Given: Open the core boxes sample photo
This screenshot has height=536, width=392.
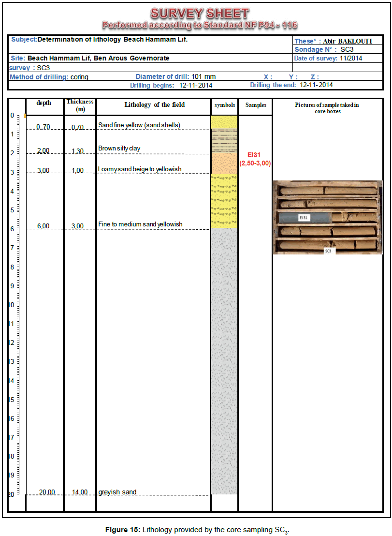Looking at the screenshot, I should click(327, 217).
